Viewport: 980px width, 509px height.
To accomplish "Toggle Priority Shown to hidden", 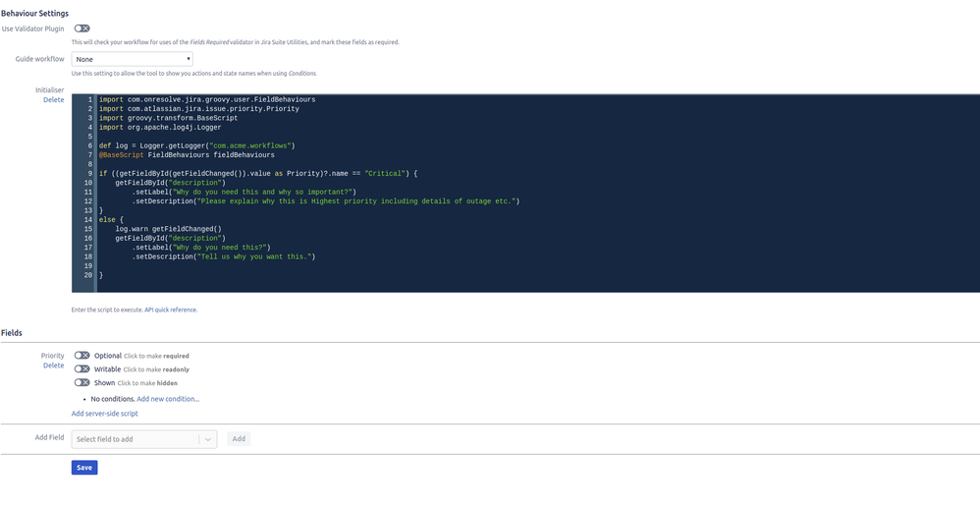I will pyautogui.click(x=82, y=382).
